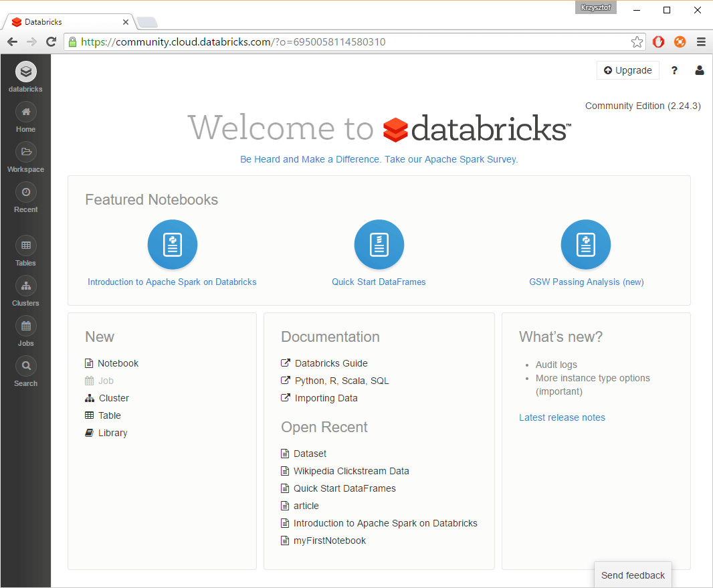Go back in browser history
Image resolution: width=713 pixels, height=588 pixels.
pyautogui.click(x=12, y=42)
